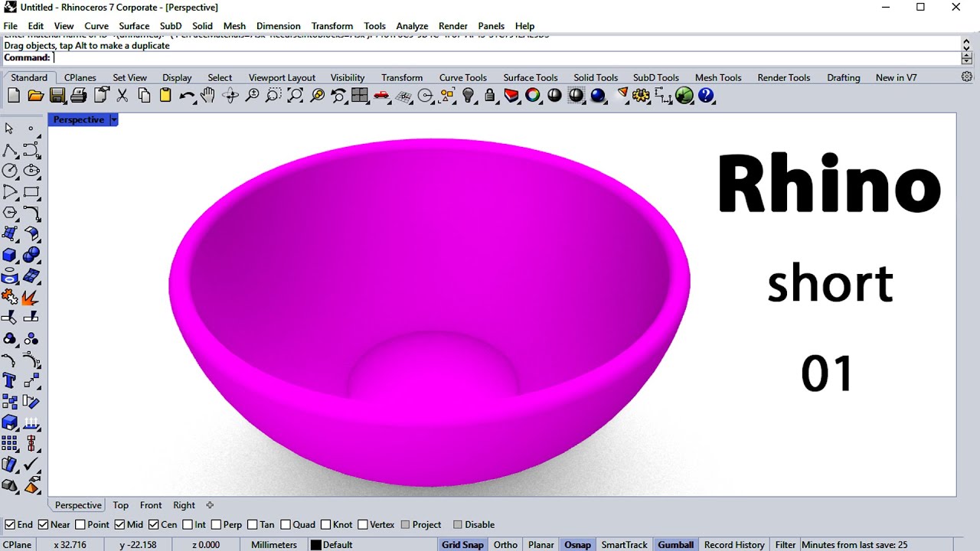Enable the Int osnap checkbox

click(x=187, y=525)
